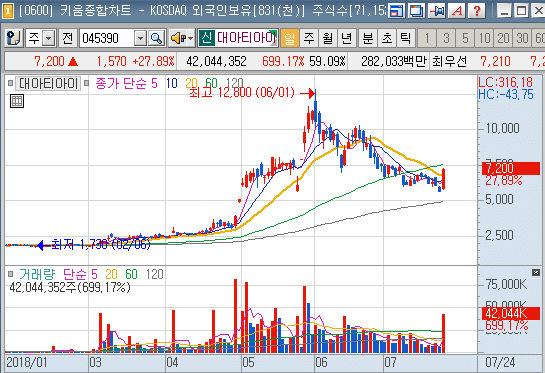Screen dimensions: 545x373
Task: Click price MA legend value 60
Action: point(211,83)
